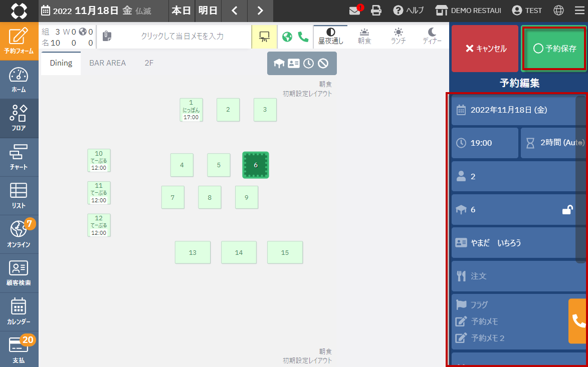The height and width of the screenshot is (367, 588).
Task: Select table 10 てーぶる 12:00
Action: pos(99,160)
